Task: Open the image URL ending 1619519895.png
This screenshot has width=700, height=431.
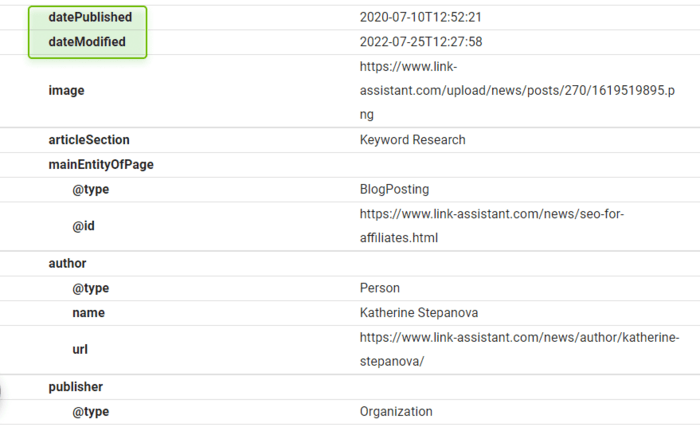Action: pyautogui.click(x=517, y=90)
